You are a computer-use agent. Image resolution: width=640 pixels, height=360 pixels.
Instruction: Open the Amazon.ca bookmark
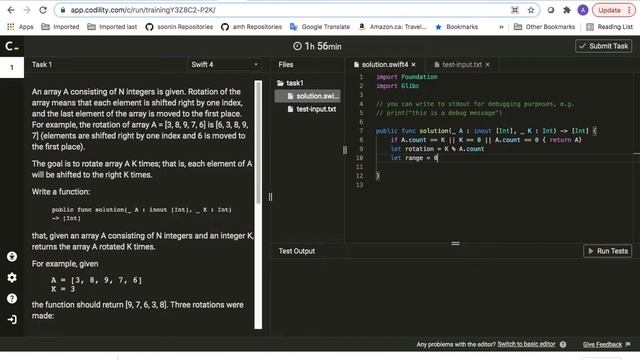tap(392, 27)
